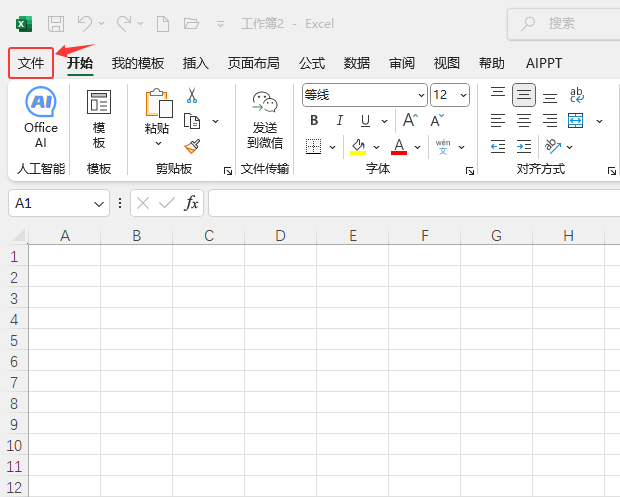
Task: Paste with the 粘贴 clipboard icon
Action: (159, 103)
